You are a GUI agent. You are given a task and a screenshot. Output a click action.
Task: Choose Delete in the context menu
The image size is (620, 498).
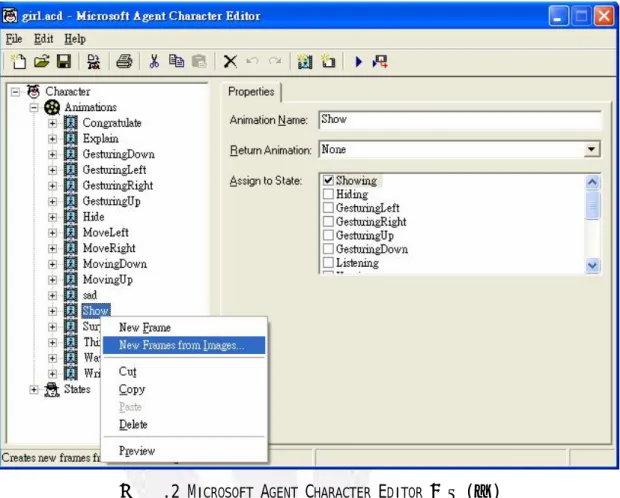click(x=184, y=424)
